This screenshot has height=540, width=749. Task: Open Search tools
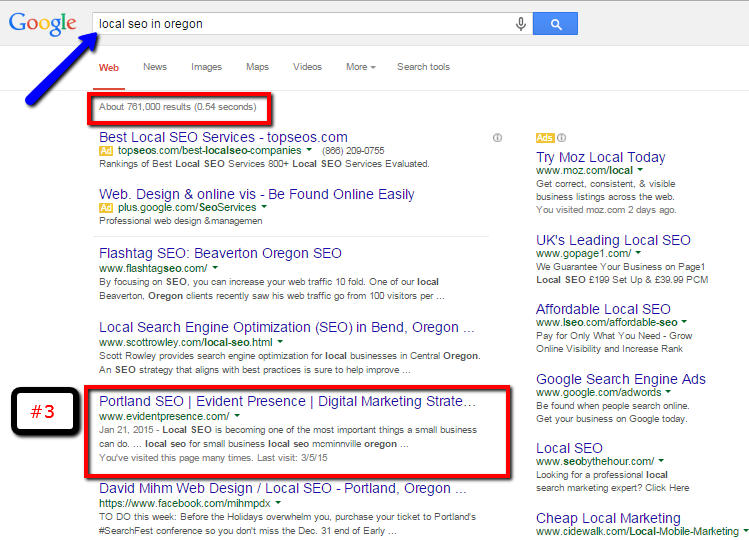tap(423, 67)
